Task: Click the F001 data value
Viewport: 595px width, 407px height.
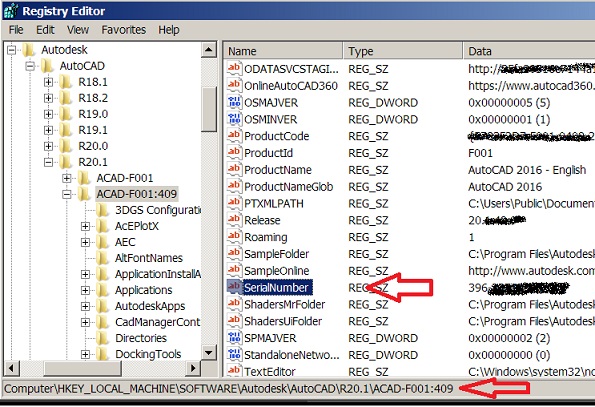Action: click(480, 153)
